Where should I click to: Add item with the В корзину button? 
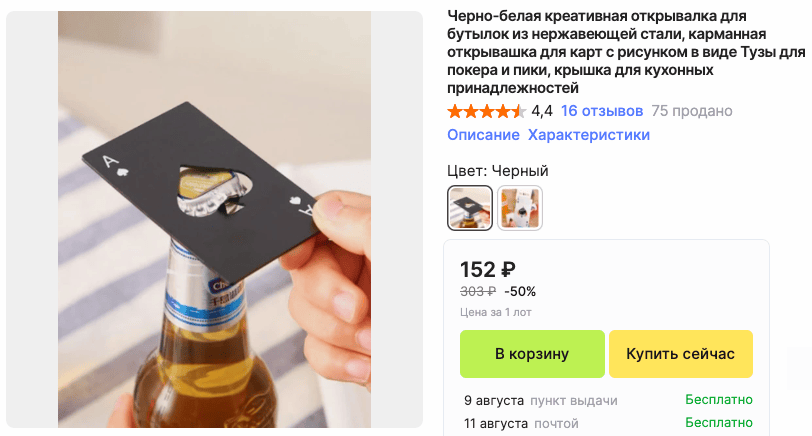point(532,354)
